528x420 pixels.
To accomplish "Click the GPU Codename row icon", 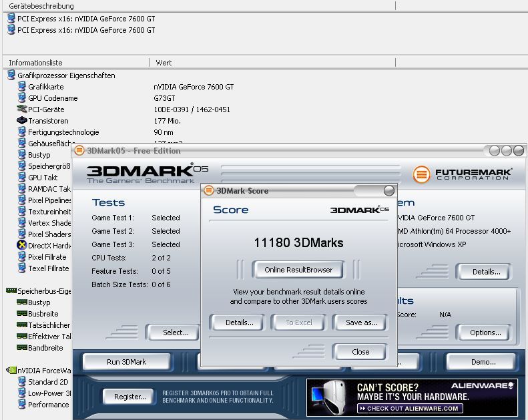I will pos(22,97).
